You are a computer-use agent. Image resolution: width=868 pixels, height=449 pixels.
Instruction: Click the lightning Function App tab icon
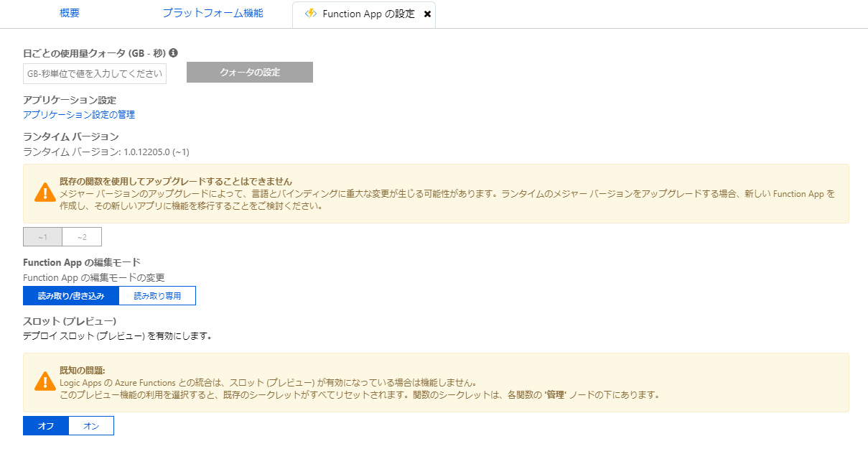point(311,14)
